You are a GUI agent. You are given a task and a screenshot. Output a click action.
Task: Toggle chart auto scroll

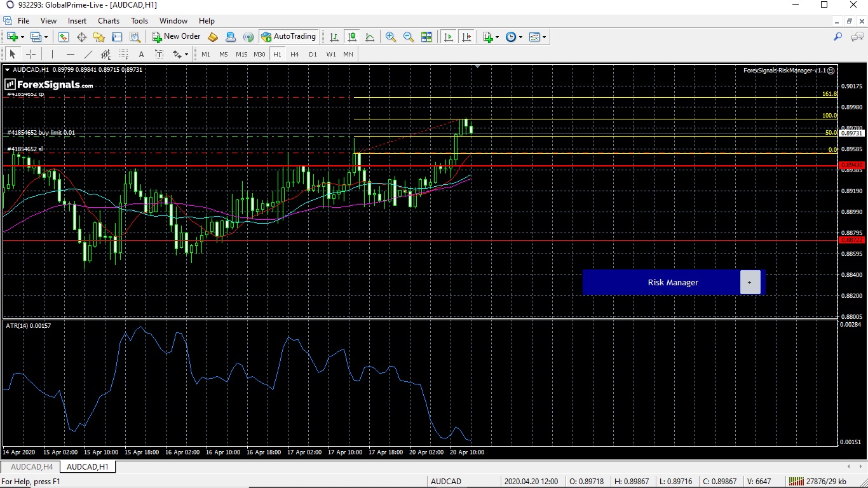click(449, 37)
